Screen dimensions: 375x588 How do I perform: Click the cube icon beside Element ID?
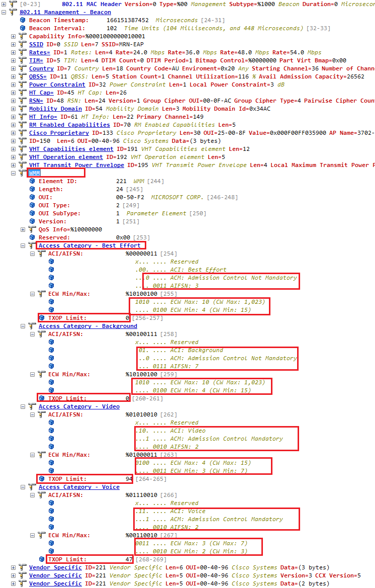pos(32,181)
